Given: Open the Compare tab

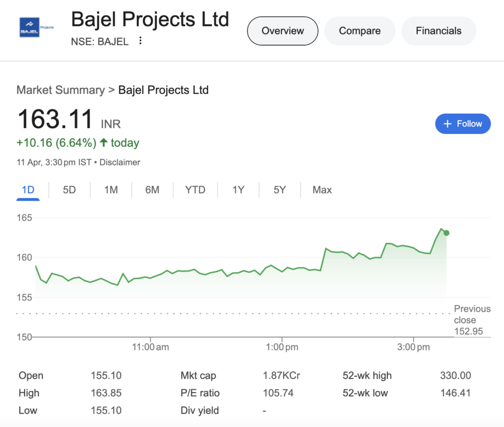Looking at the screenshot, I should click(x=359, y=31).
